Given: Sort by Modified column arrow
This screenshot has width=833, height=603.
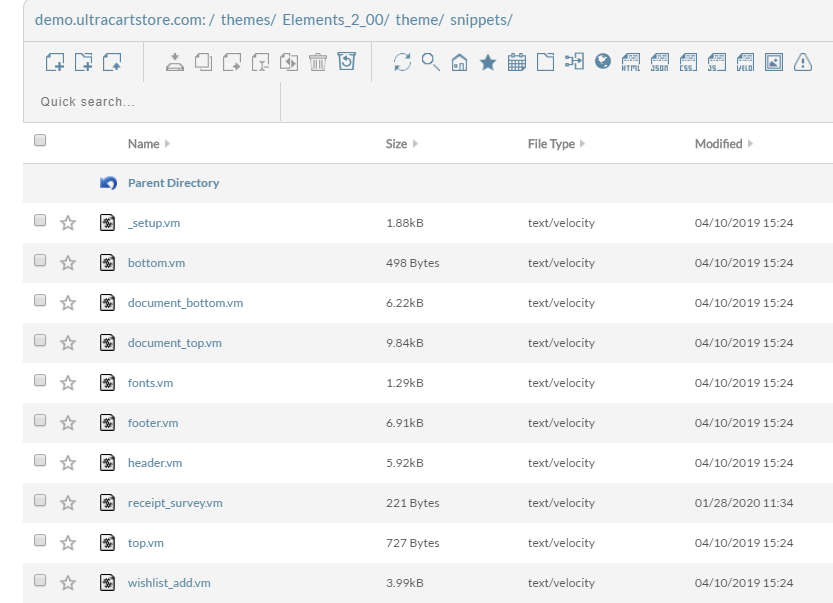Looking at the screenshot, I should 750,143.
